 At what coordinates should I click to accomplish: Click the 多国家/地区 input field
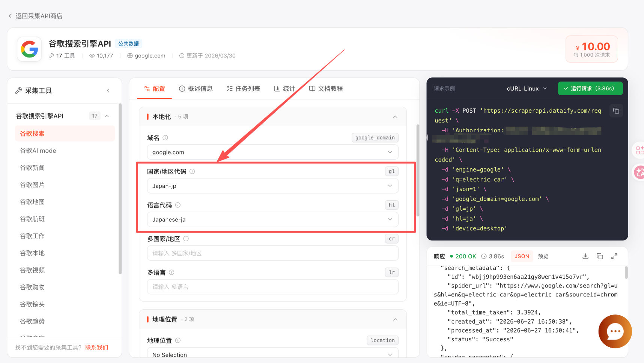272,253
